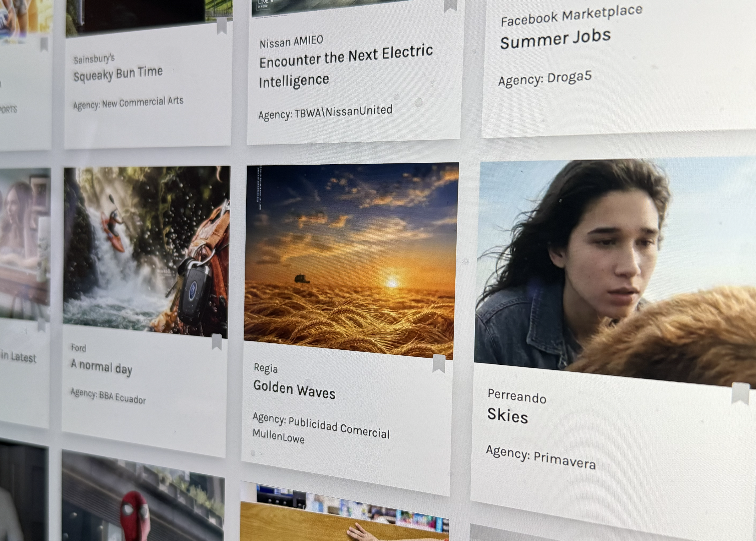Screen dimensions: 756x541
Task: Click Agency: TBWA\NissanUnited
Action: [325, 112]
